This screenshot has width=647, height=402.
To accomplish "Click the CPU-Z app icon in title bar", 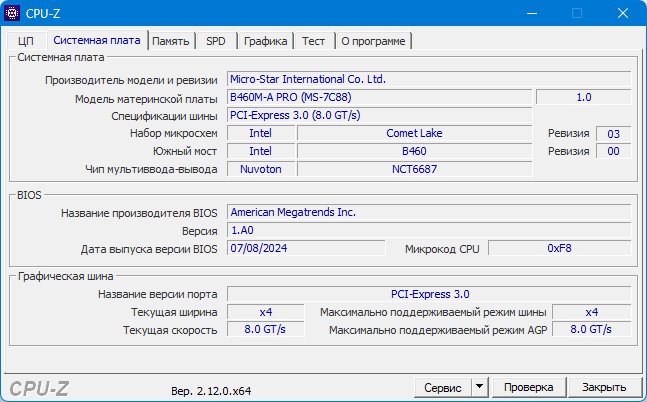I will [x=12, y=13].
